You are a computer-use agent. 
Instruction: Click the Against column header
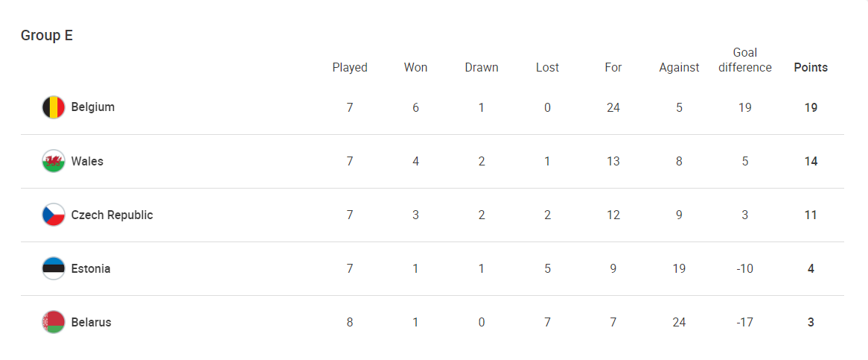(679, 67)
